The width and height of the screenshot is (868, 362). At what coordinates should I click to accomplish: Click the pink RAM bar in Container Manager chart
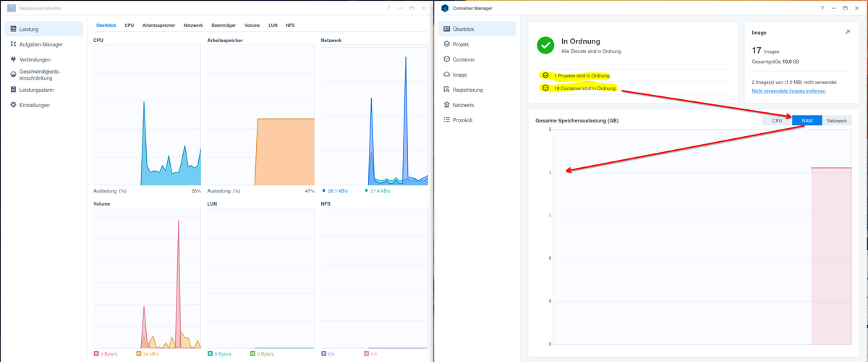coord(831,256)
